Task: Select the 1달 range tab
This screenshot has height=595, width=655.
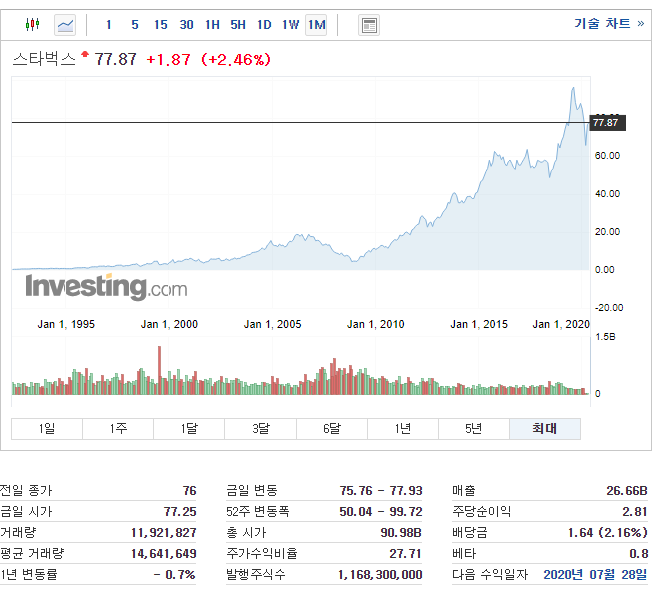Action: click(x=189, y=429)
